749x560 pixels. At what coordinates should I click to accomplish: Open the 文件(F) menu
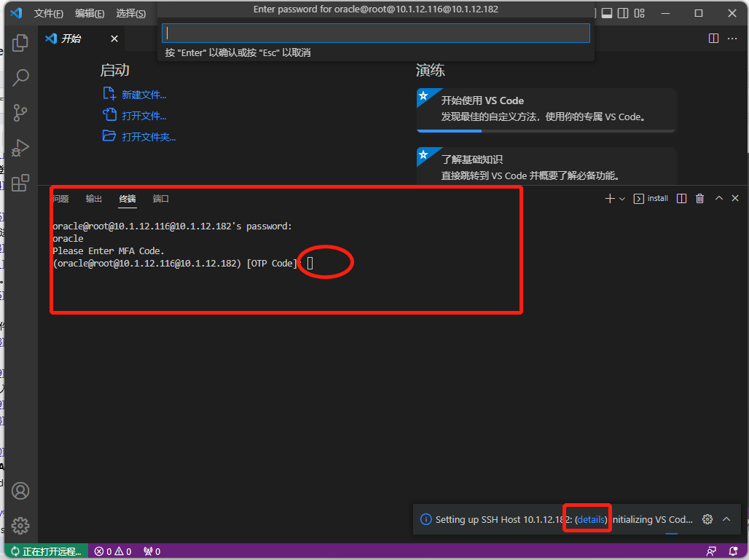point(48,12)
